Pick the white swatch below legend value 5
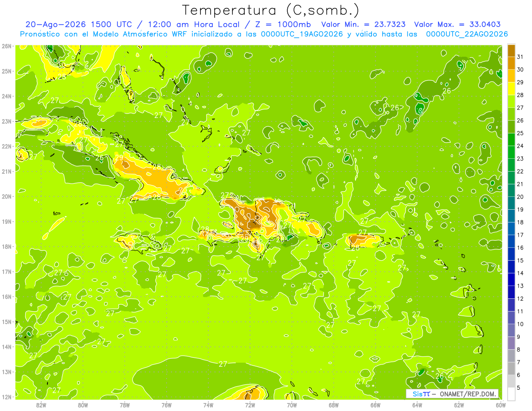The width and height of the screenshot is (532, 411). coord(512,394)
